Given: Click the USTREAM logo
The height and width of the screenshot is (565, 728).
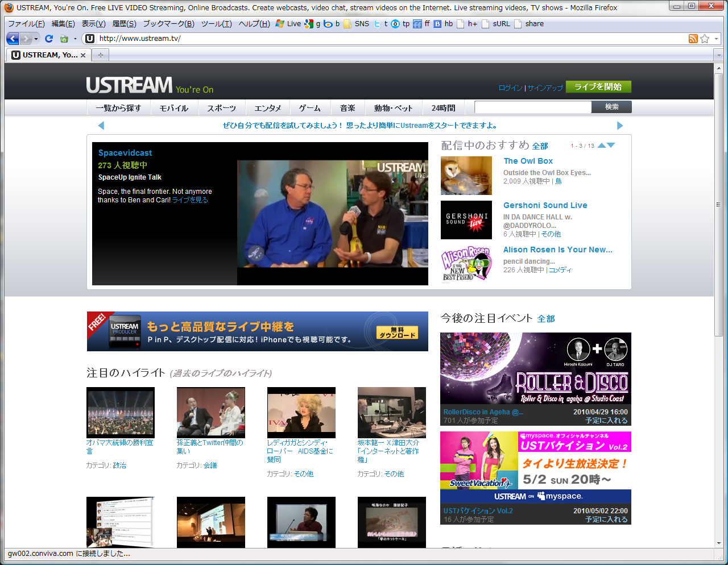Looking at the screenshot, I should 129,85.
